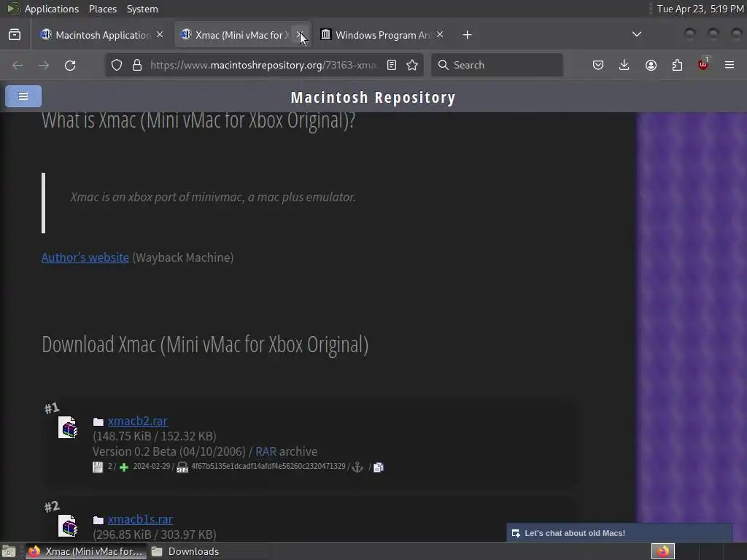Click the SHA1 checksum icon

click(x=182, y=467)
